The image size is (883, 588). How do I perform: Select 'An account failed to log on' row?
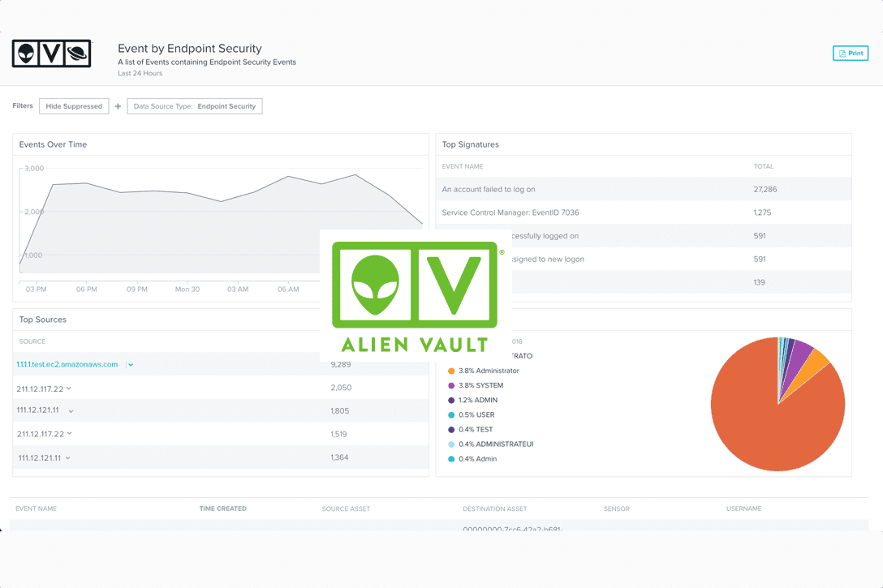pos(643,189)
